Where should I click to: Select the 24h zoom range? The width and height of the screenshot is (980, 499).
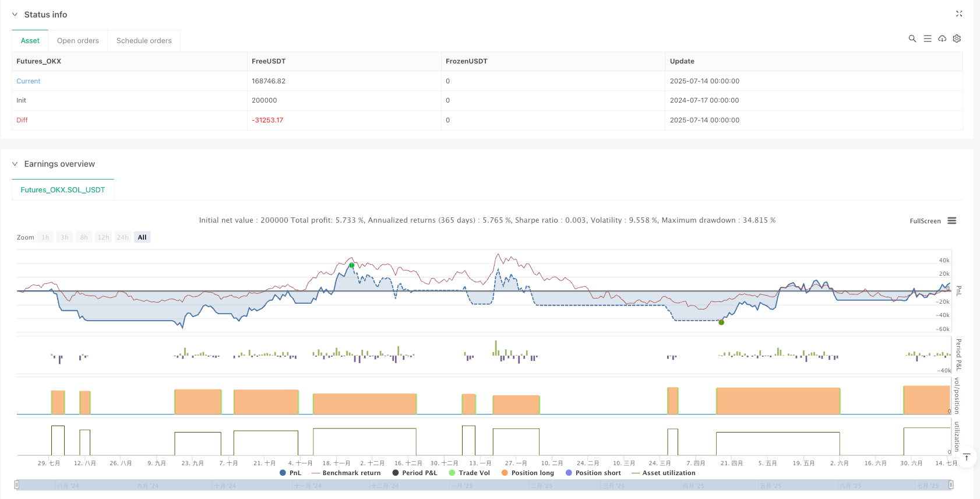pos(122,237)
